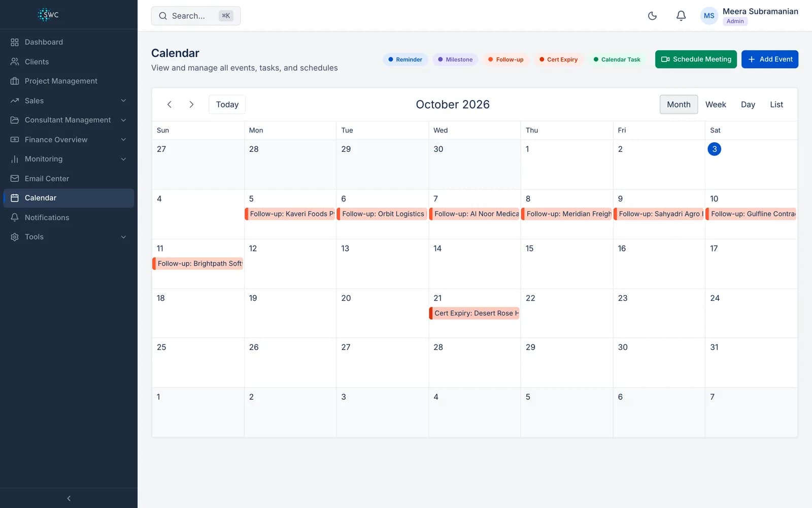Click the SWC logo
This screenshot has height=508, width=812.
click(48, 15)
